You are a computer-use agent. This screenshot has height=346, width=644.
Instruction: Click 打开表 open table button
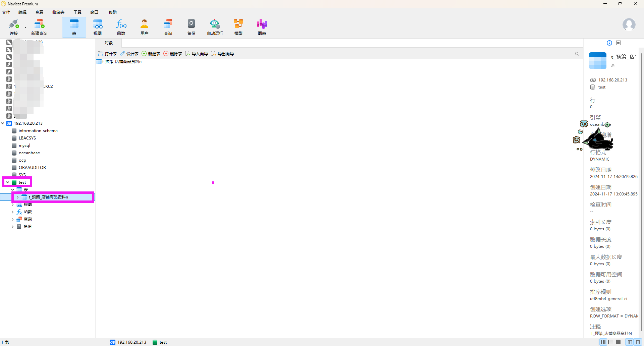coord(107,54)
